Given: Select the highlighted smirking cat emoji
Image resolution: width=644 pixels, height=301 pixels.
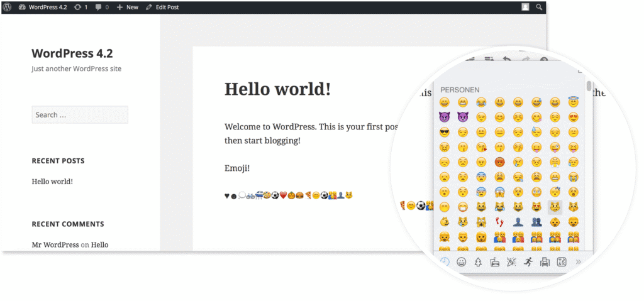Looking at the screenshot, I should click(555, 207).
